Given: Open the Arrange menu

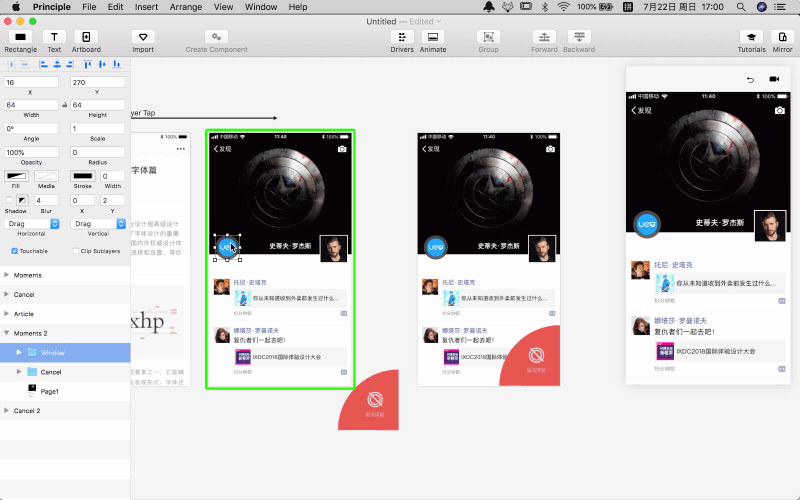Looking at the screenshot, I should click(186, 6).
